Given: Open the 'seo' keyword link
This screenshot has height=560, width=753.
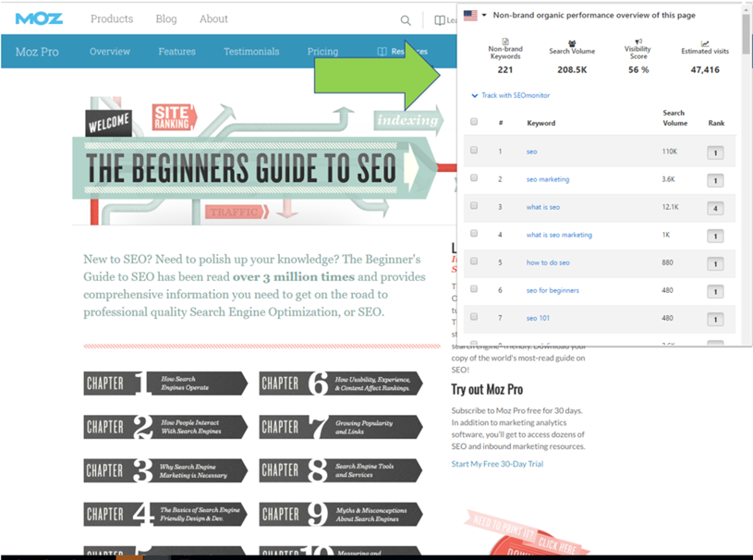Looking at the screenshot, I should click(531, 152).
